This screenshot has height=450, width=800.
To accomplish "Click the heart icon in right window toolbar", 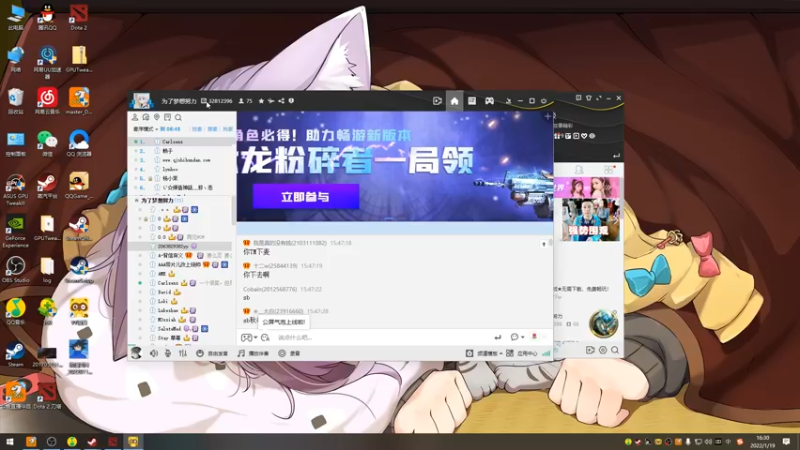I will point(584,136).
